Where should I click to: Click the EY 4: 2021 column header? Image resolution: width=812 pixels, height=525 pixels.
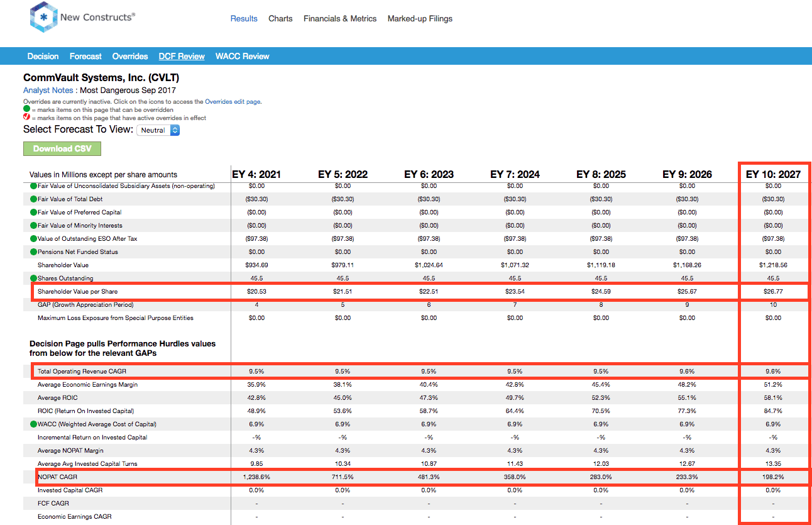click(256, 174)
